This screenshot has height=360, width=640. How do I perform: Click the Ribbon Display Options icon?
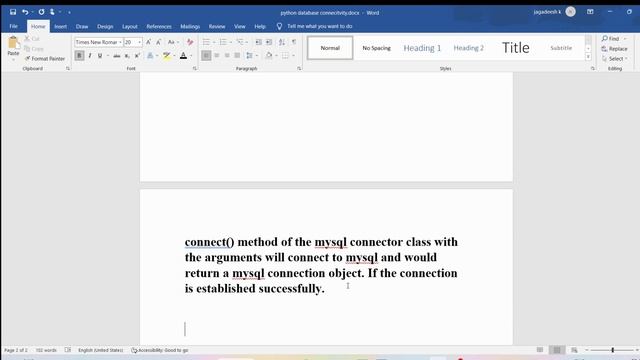click(x=590, y=12)
